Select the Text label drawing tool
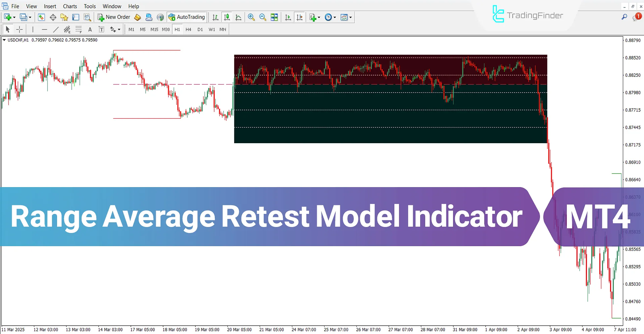Viewport: 644px width, 334px height. (x=101, y=29)
